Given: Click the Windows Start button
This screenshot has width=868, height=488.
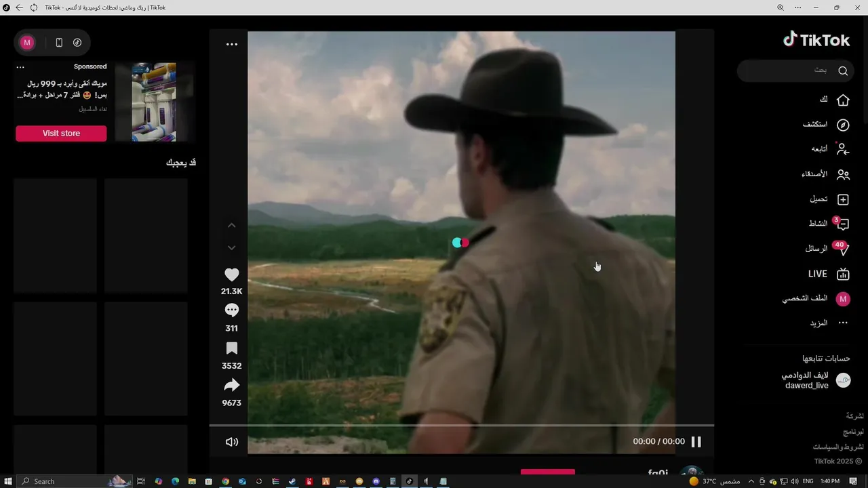Looking at the screenshot, I should 7,481.
